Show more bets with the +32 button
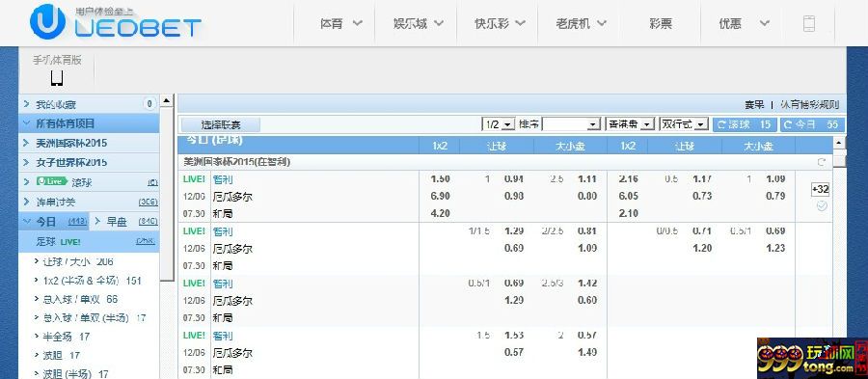The width and height of the screenshot is (868, 379). pos(821,190)
